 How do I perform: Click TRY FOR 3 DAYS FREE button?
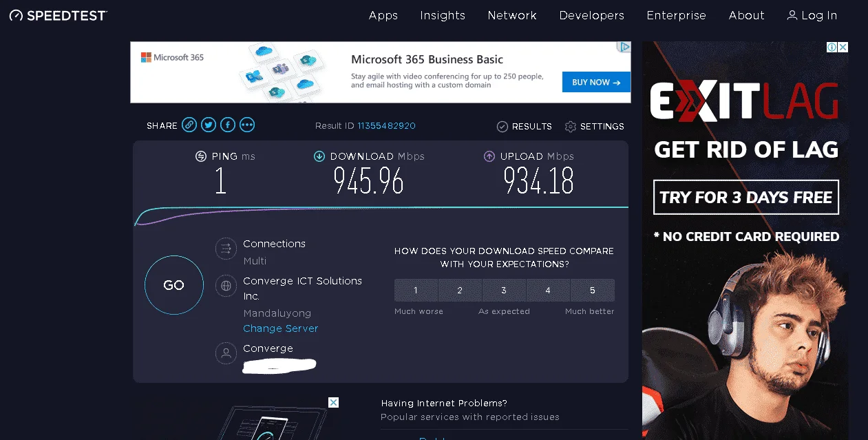pos(746,198)
